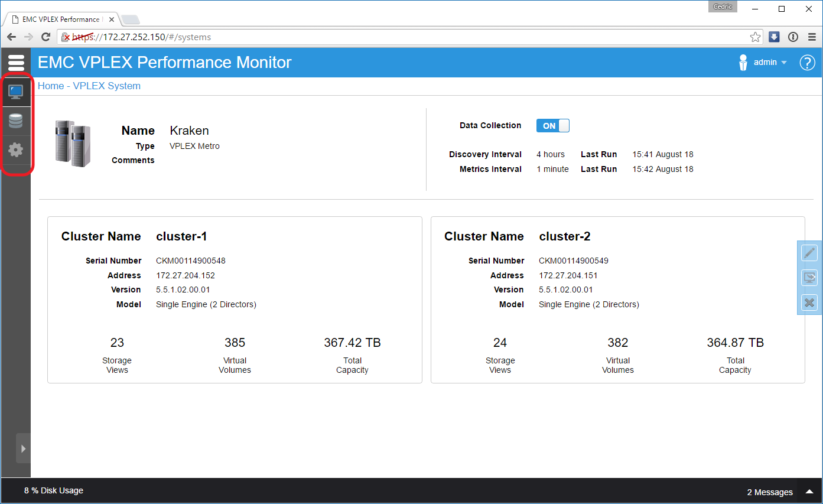Open the hamburger main menu
Viewport: 823px width, 504px height.
click(x=16, y=62)
